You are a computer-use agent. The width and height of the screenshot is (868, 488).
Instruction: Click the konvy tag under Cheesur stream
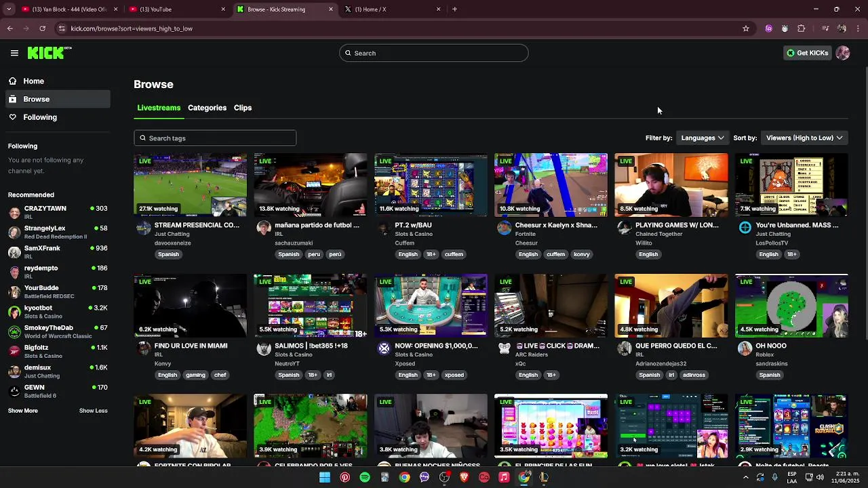point(581,254)
